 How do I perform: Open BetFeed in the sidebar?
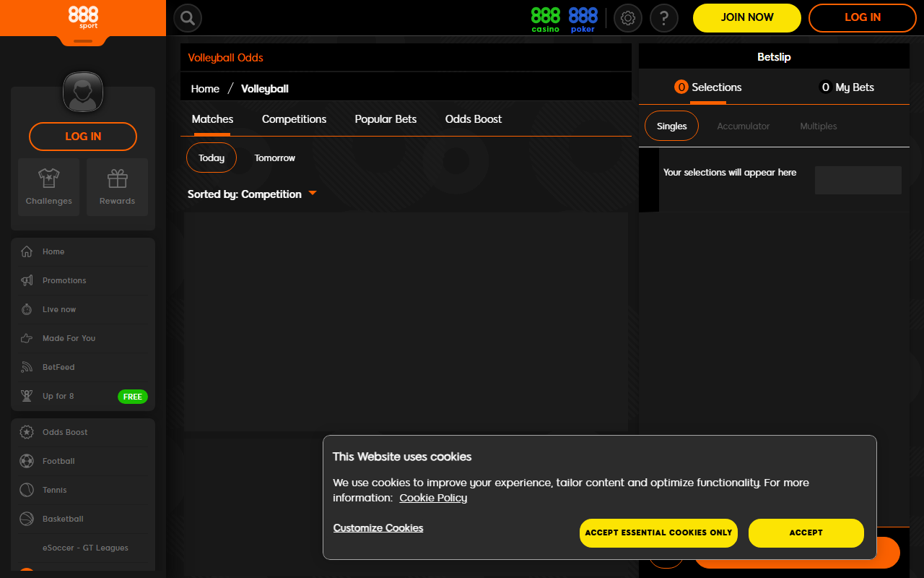83,368
